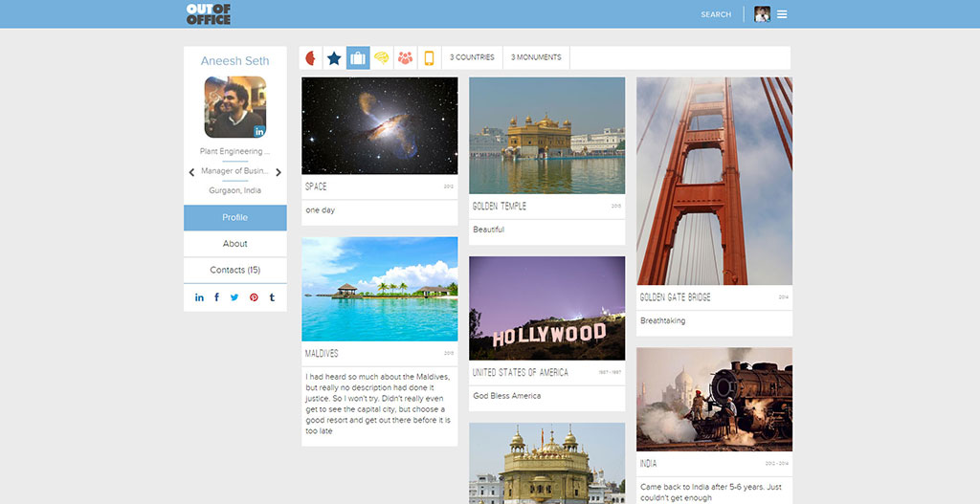The height and width of the screenshot is (504, 980).
Task: Open the LinkedIn social link icon
Action: tap(199, 297)
